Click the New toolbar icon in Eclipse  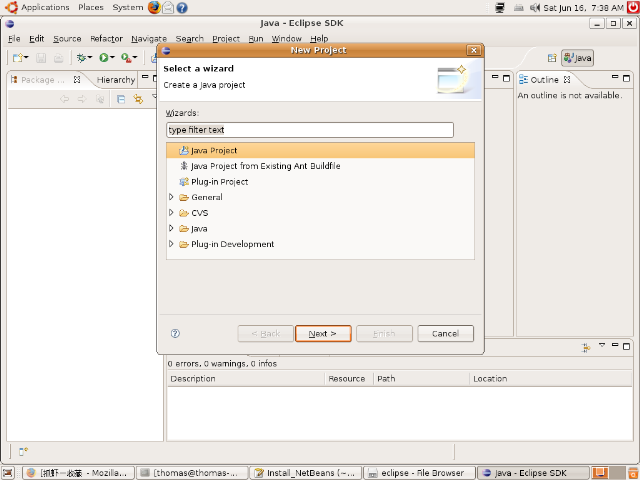point(18,58)
